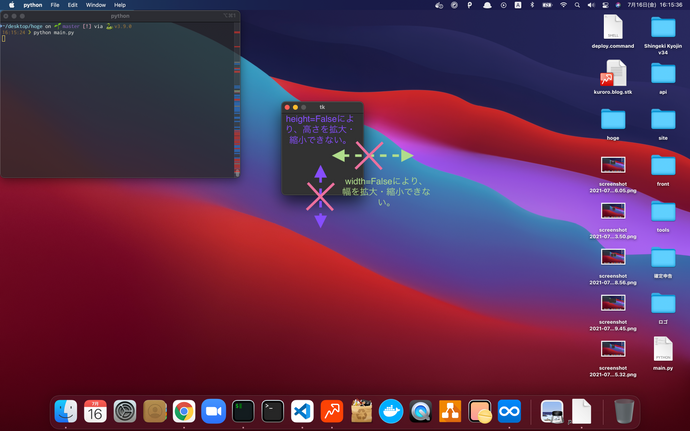Open the Edit menu

(73, 5)
